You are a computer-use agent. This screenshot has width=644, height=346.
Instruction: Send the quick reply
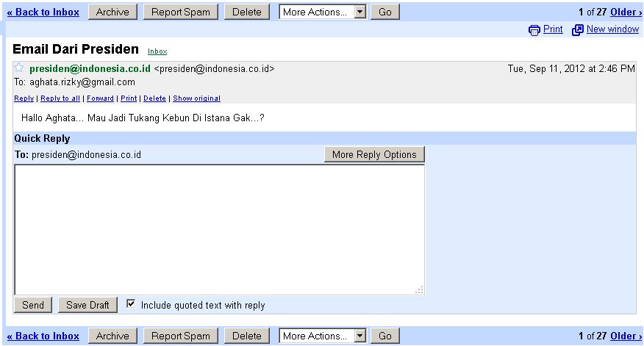[33, 305]
